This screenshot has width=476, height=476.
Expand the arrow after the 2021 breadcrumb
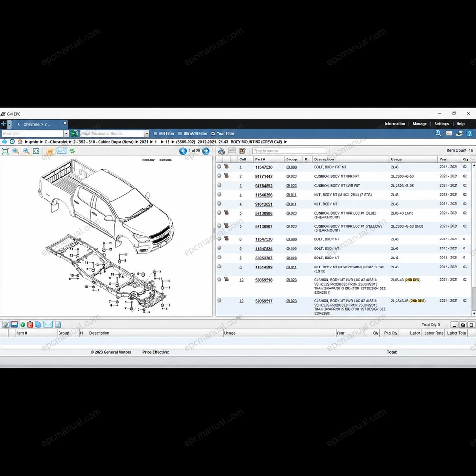[151, 142]
